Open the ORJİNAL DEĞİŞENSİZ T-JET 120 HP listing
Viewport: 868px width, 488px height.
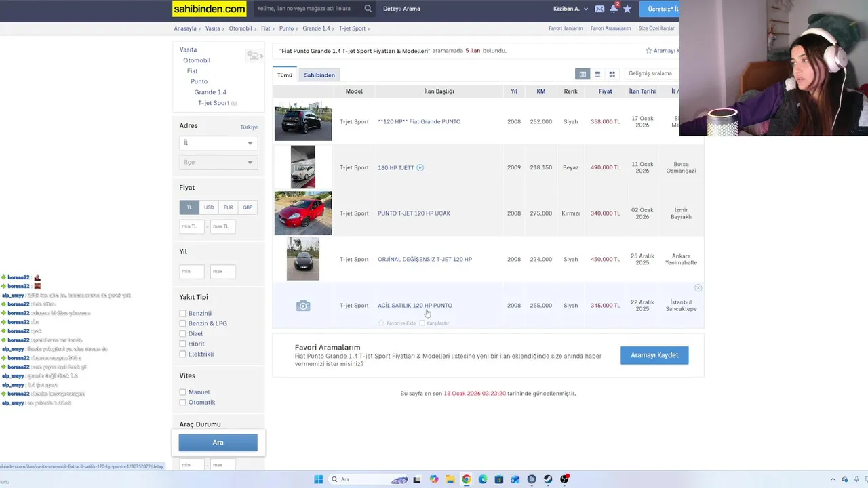pyautogui.click(x=425, y=260)
